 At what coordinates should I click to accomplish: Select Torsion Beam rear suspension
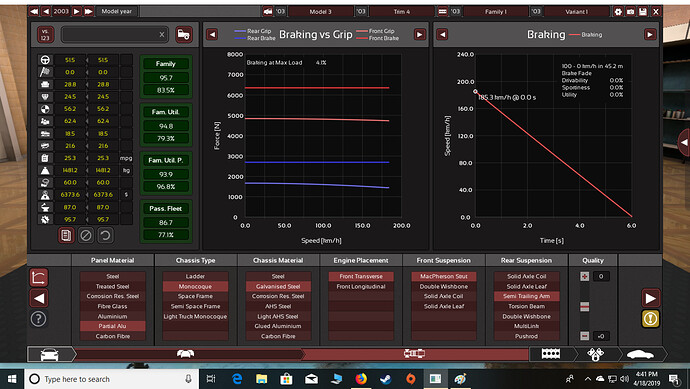pyautogui.click(x=526, y=306)
